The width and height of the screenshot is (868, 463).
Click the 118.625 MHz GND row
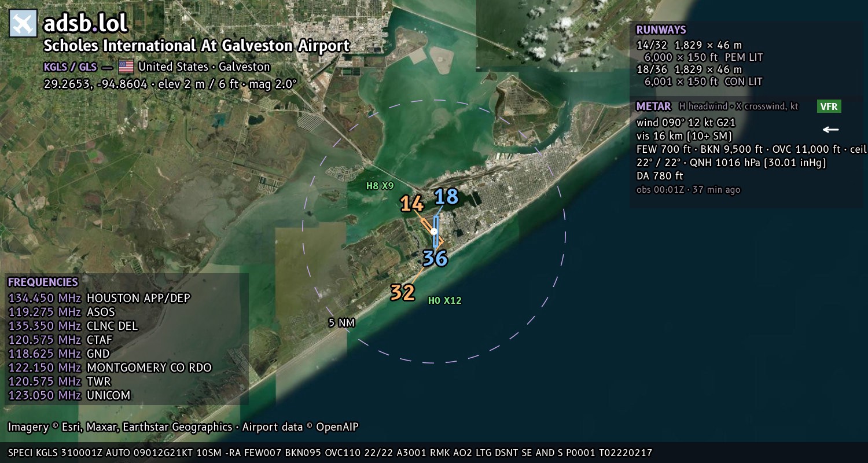(58, 354)
